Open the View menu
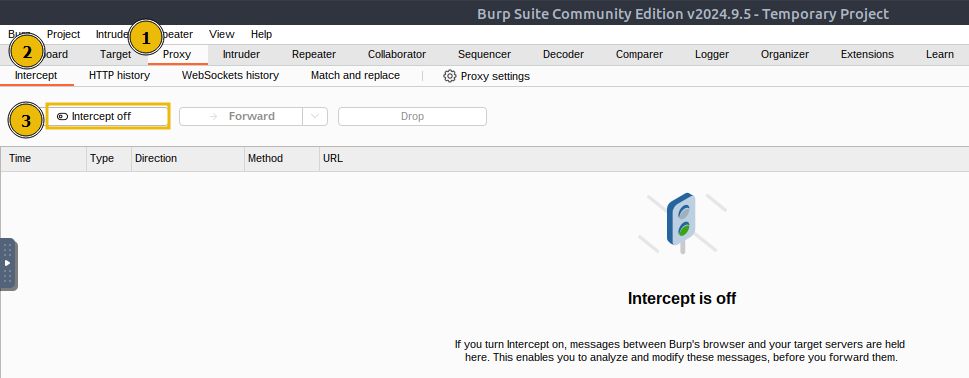Screen dimensions: 969x378 [222, 35]
